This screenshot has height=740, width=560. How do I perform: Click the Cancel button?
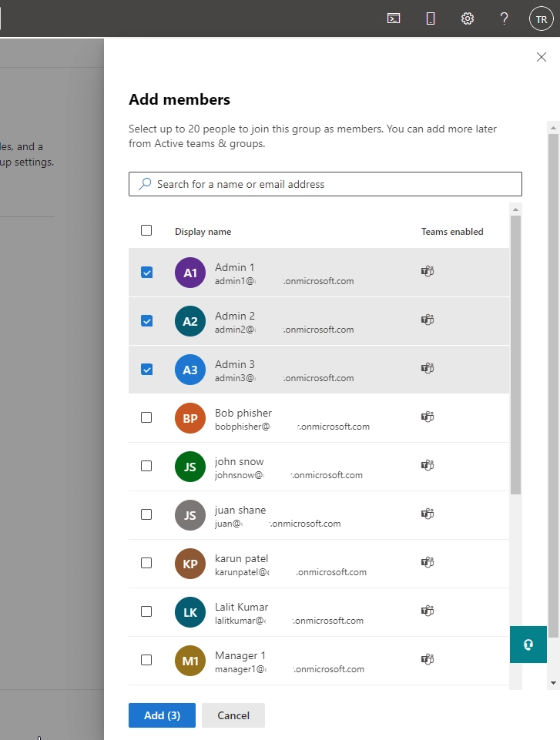pyautogui.click(x=233, y=715)
